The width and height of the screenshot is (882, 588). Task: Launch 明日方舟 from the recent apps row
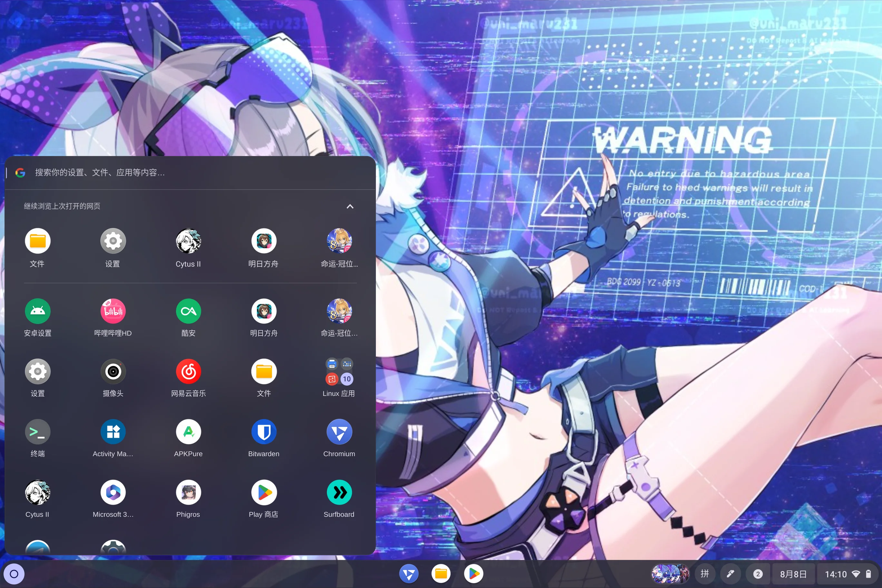pos(264,241)
